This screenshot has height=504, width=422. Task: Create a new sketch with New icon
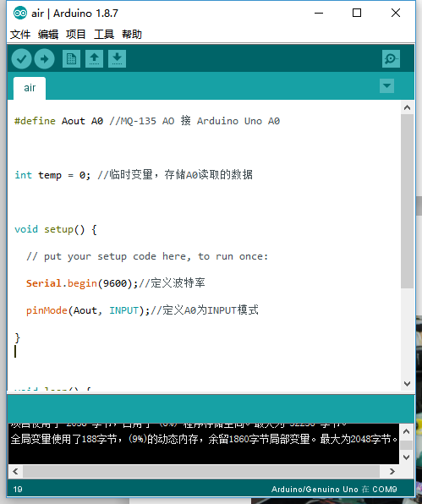point(71,59)
